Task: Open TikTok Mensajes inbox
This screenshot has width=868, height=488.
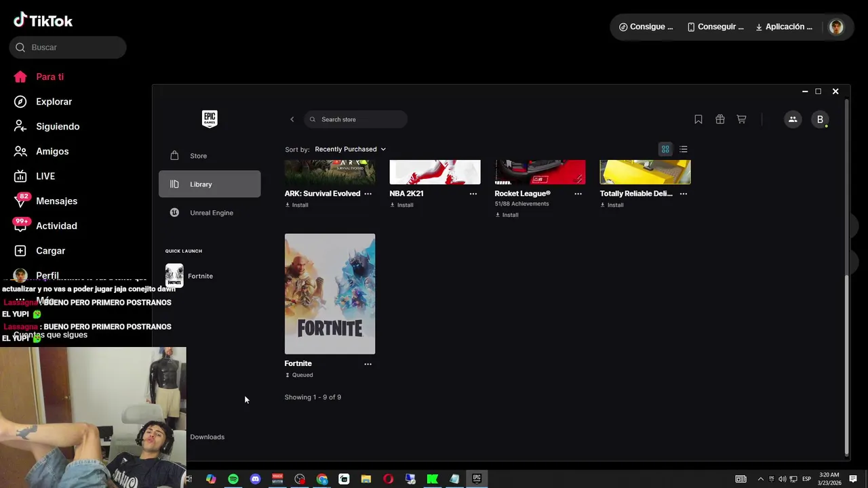Action: (45, 201)
